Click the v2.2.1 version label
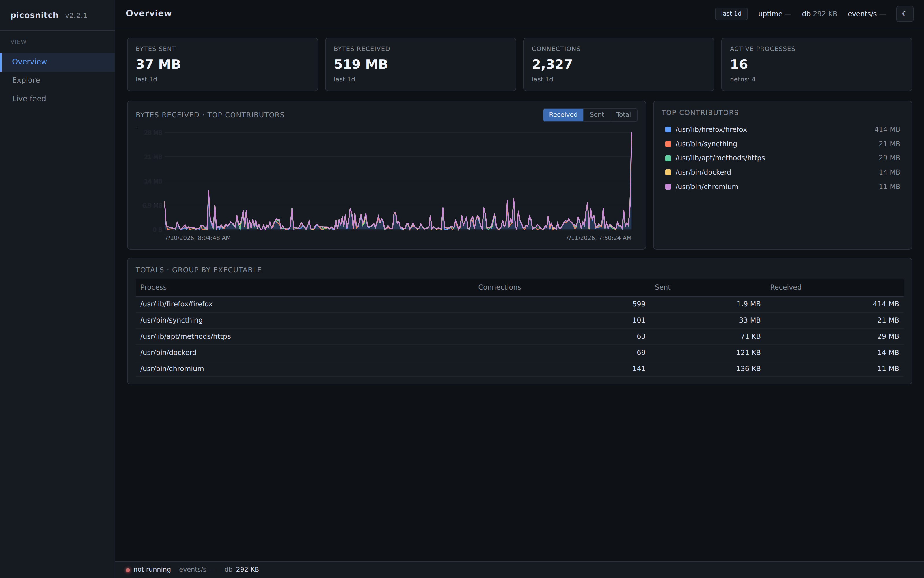 (x=76, y=16)
